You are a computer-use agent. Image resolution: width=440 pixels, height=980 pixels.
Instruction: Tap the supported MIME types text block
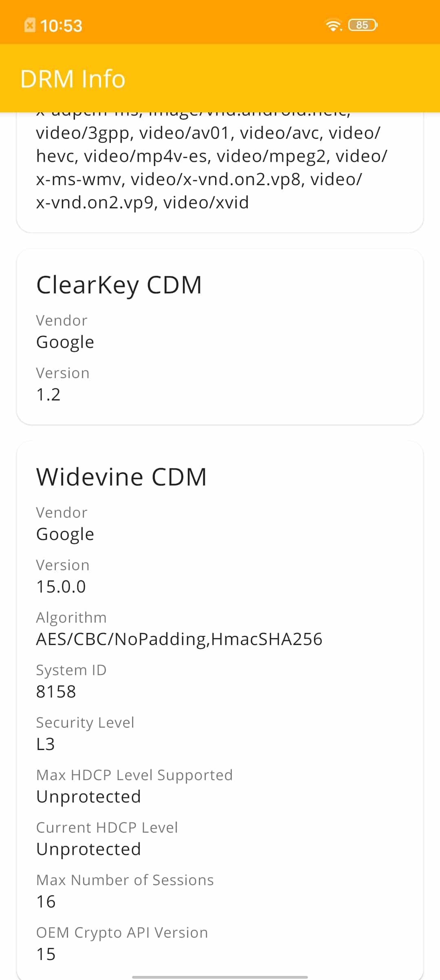pos(212,163)
